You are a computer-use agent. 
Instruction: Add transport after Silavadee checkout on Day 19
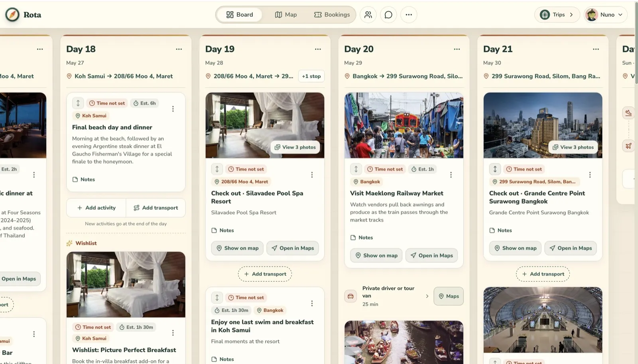tap(265, 274)
